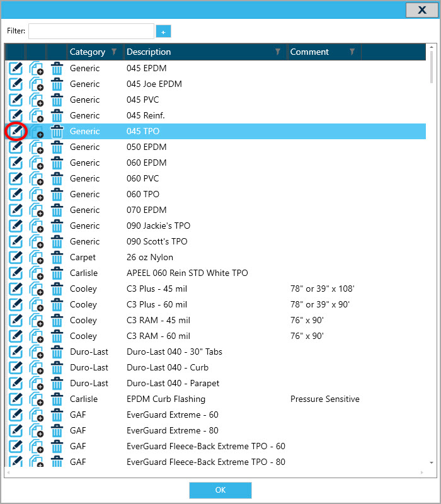Copy the 045 PVC entry
Viewport: 441px width, 504px height.
[x=37, y=100]
